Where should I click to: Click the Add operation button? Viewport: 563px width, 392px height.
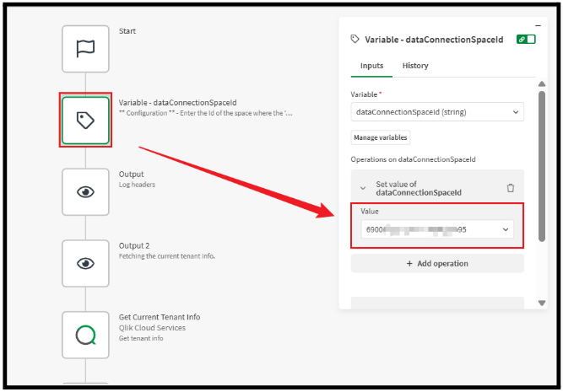tap(437, 264)
